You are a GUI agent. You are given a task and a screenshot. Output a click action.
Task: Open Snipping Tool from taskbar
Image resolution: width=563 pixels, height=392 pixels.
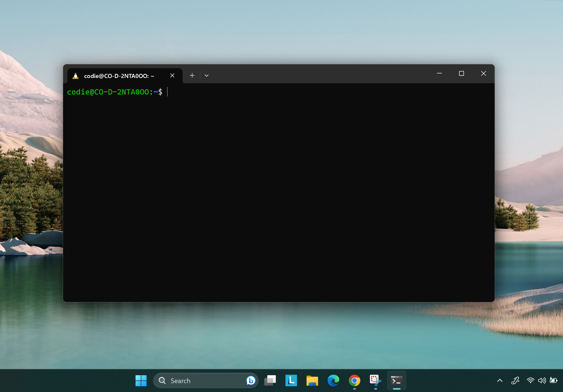coord(375,380)
